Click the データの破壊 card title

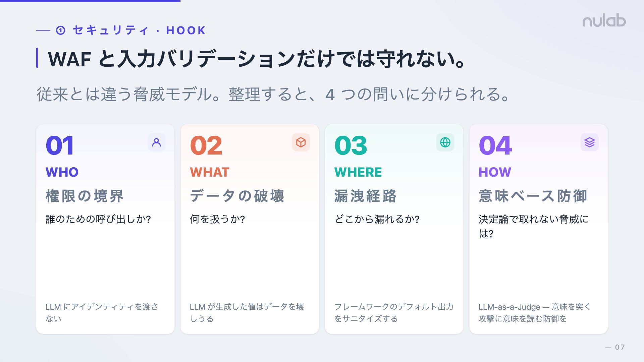(x=237, y=196)
